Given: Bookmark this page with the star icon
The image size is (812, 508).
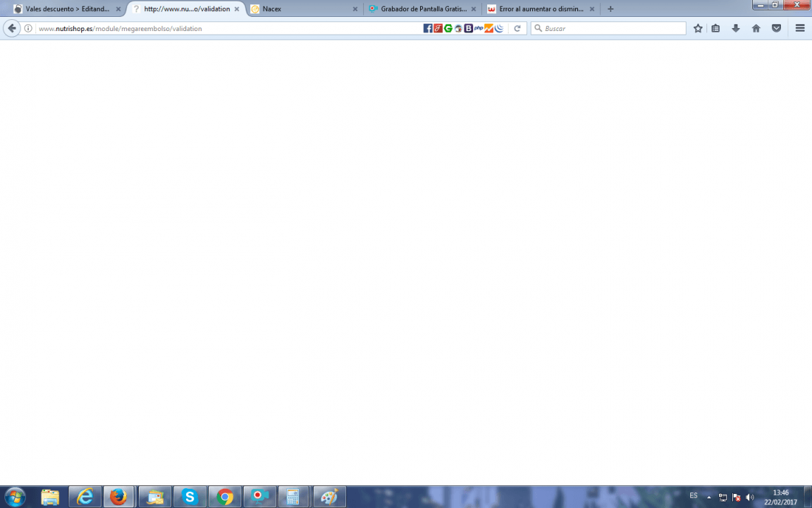Looking at the screenshot, I should [698, 29].
